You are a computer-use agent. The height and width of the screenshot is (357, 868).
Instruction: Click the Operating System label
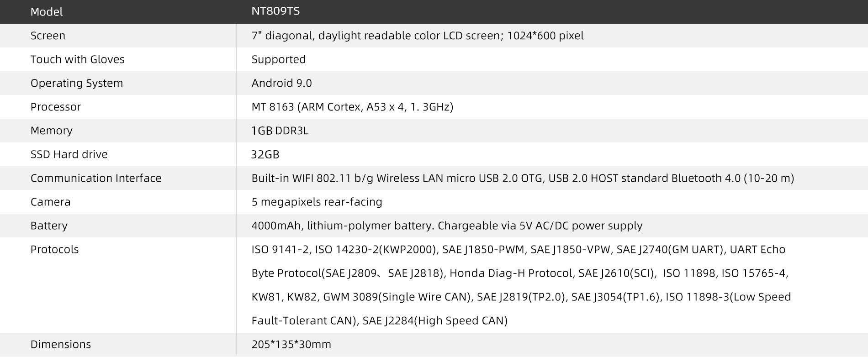(x=76, y=83)
